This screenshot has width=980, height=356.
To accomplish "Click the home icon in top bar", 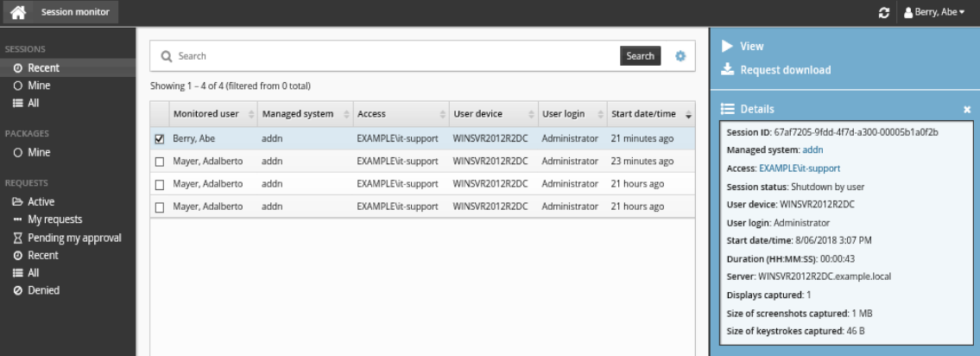I will [x=17, y=12].
